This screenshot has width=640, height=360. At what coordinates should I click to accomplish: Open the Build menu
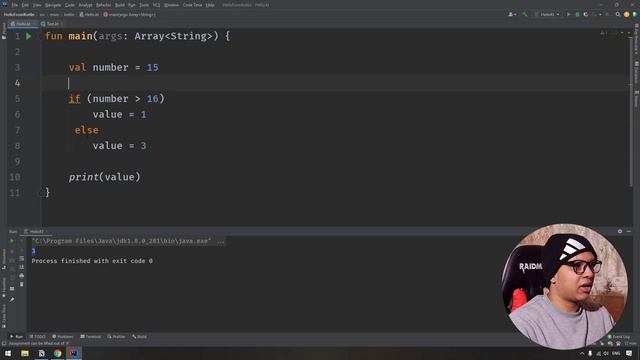pyautogui.click(x=120, y=5)
